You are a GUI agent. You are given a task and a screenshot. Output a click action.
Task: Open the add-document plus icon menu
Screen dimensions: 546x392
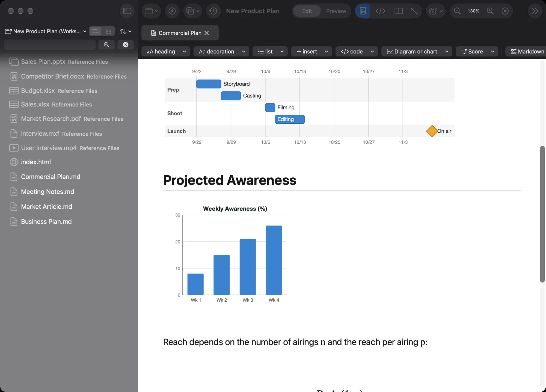193,11
